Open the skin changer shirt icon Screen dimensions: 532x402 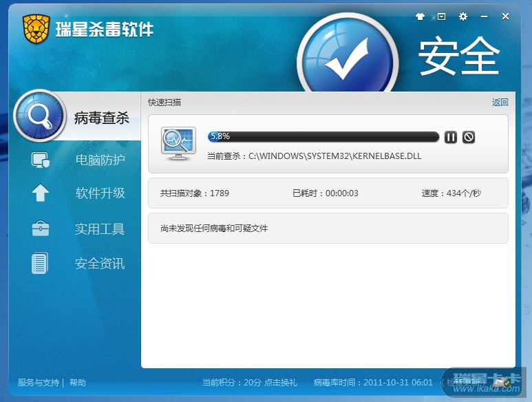(420, 17)
